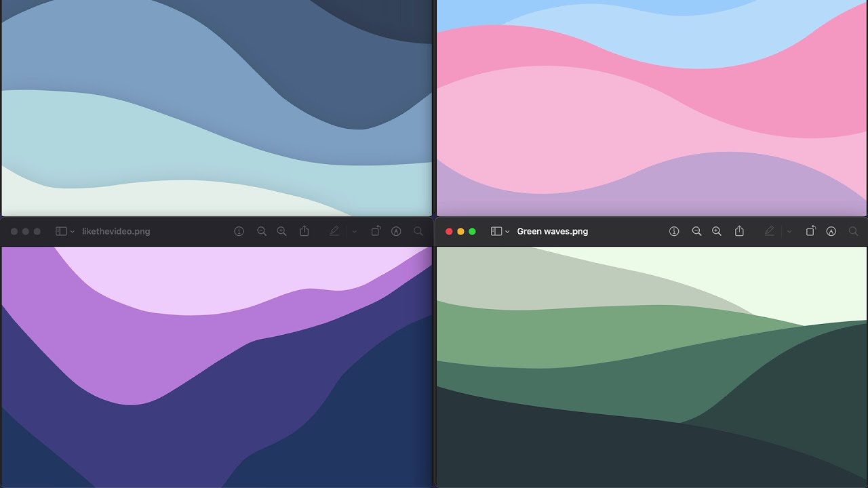Open the share sheet for likethevideo.png
Screen dimensions: 868x488
pos(304,231)
